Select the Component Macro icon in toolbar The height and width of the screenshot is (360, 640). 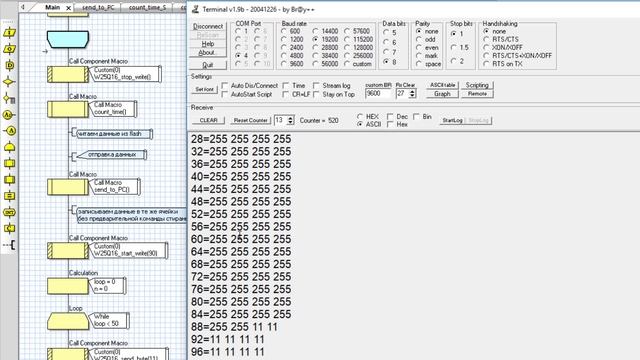click(x=9, y=180)
